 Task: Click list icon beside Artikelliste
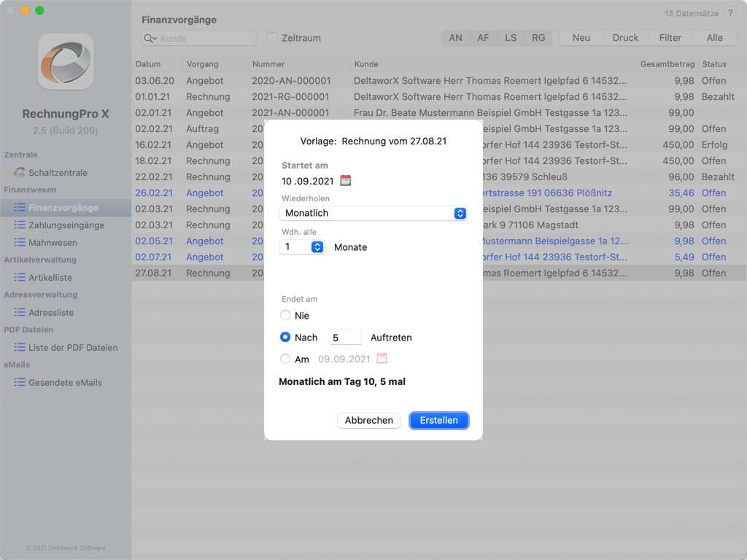(20, 278)
